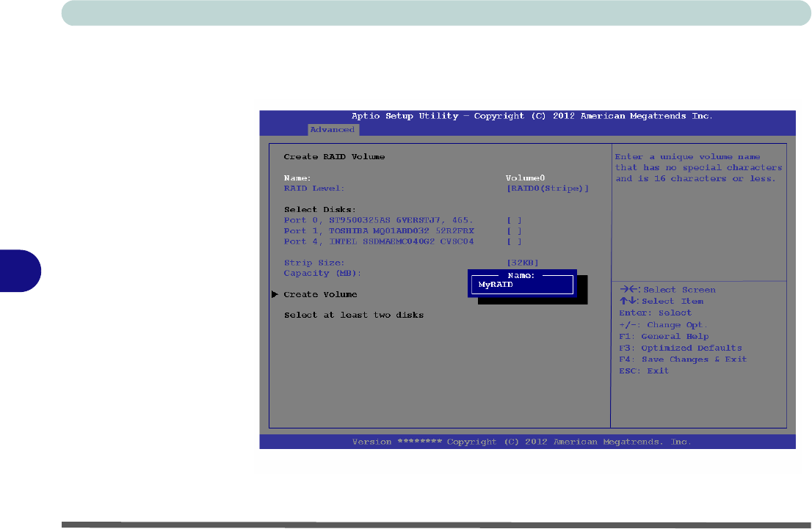Click the Aptio Setup Utility title text
Image resolution: width=812 pixels, height=529 pixels.
tap(532, 116)
